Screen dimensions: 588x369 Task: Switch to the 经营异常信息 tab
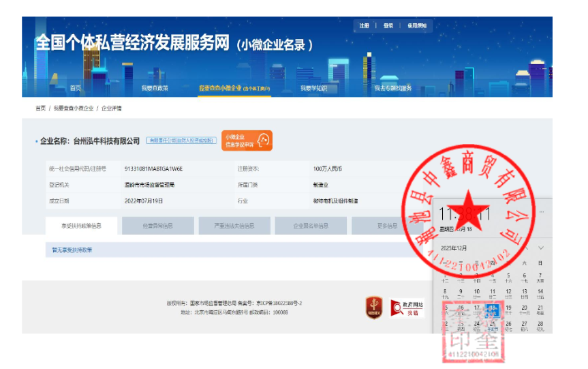(157, 226)
